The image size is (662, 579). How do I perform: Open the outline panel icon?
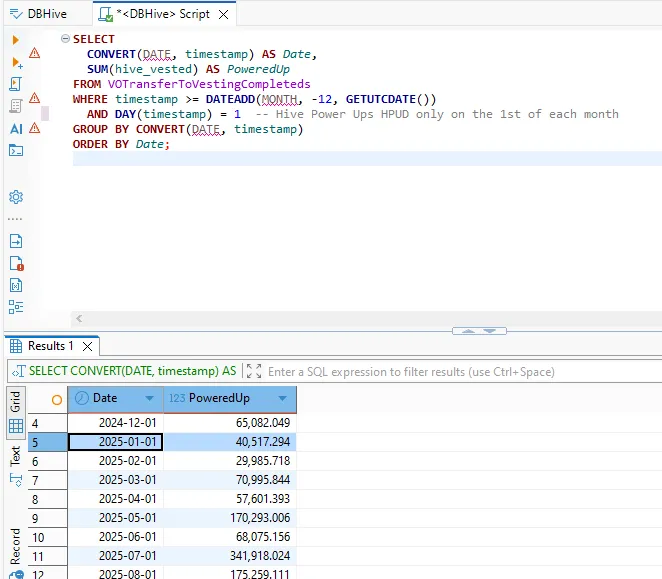pyautogui.click(x=16, y=307)
